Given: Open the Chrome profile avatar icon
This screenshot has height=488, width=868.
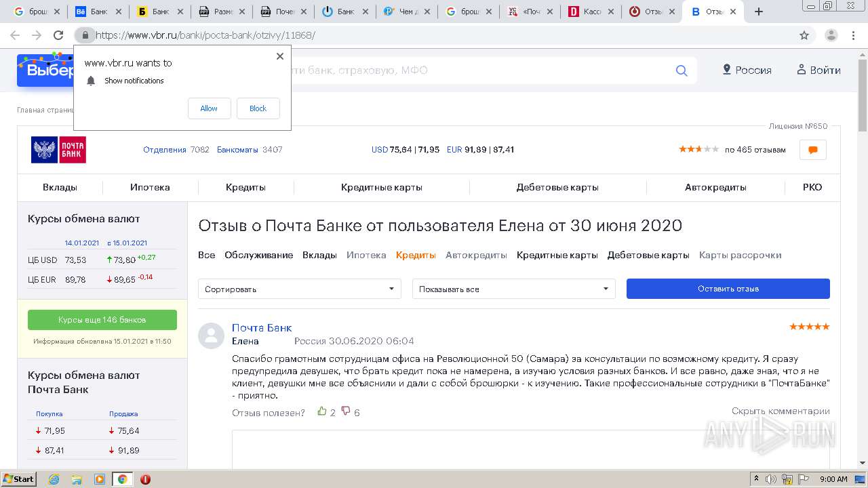Looking at the screenshot, I should [831, 35].
